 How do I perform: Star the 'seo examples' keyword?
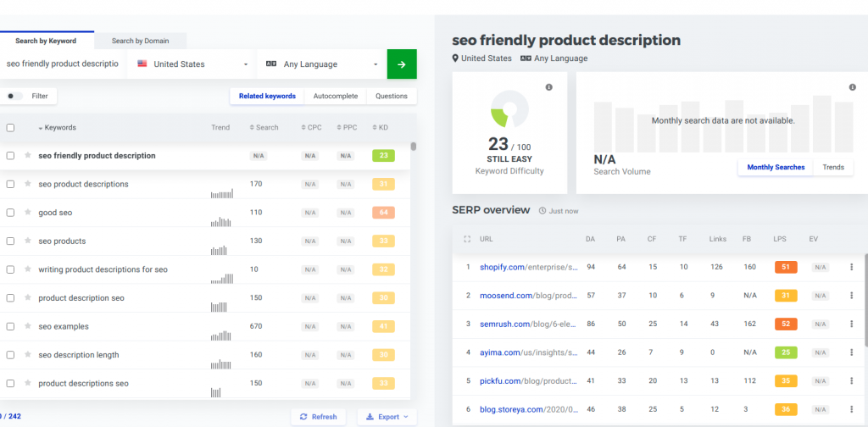click(x=27, y=326)
